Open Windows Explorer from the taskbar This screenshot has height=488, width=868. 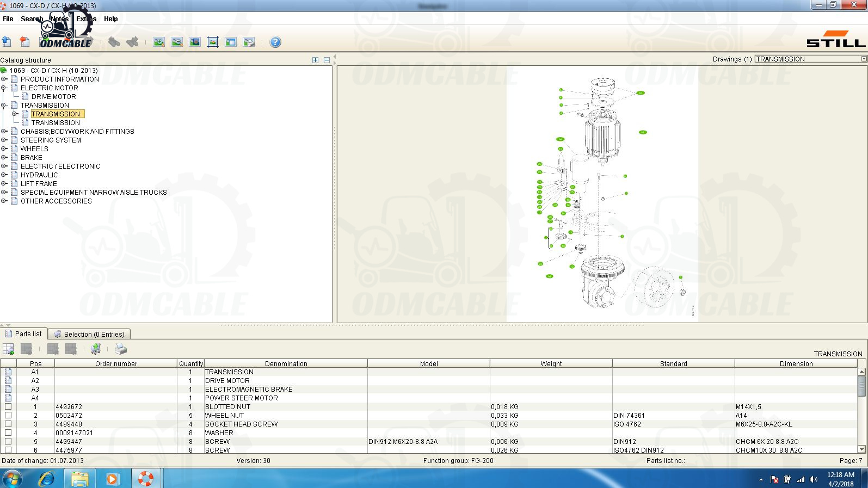coord(79,479)
